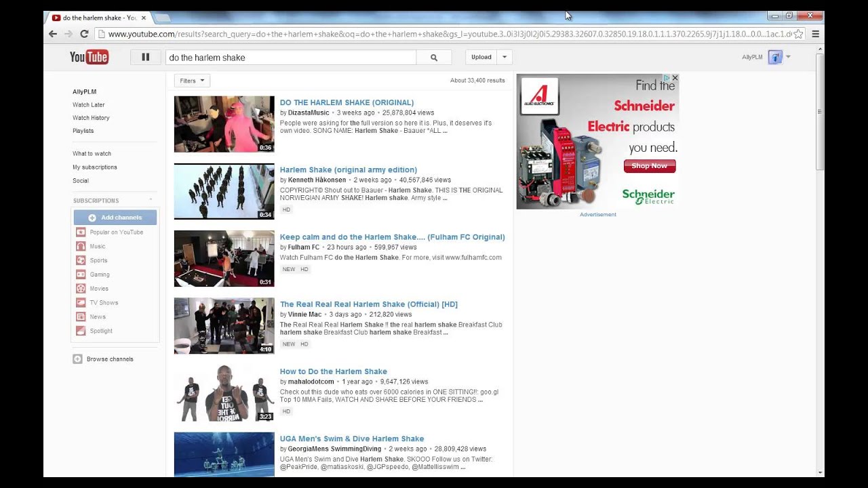Close the YouTube browser tab
868x488 pixels.
[x=144, y=18]
